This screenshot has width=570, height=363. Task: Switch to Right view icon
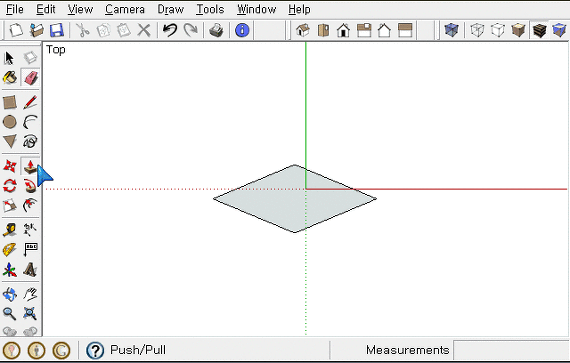(x=364, y=30)
